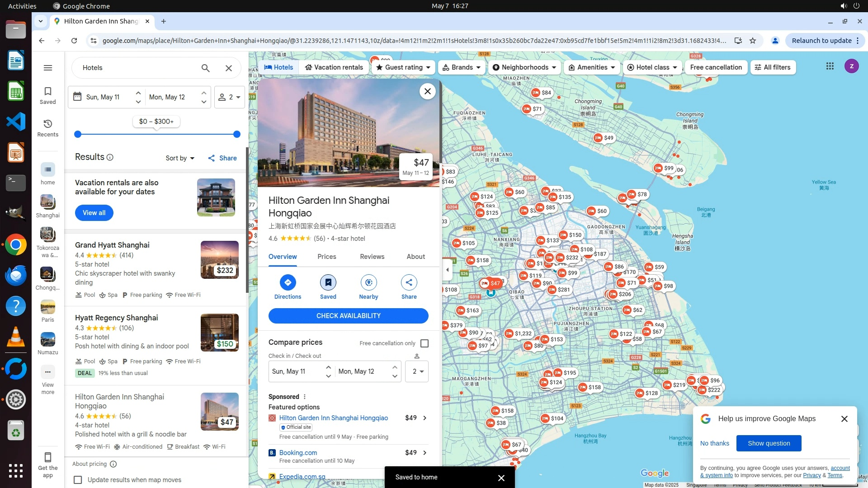Switch to the Reviews tab
The height and width of the screenshot is (488, 868).
point(372,257)
